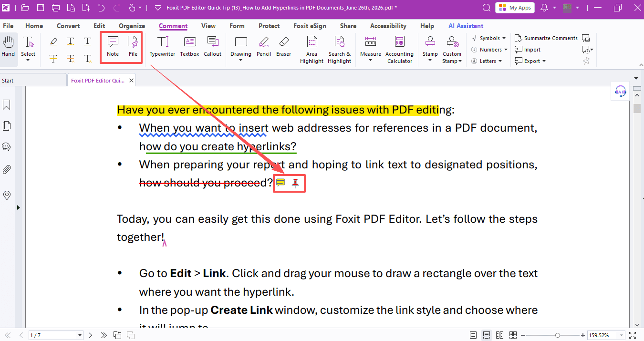Open the Destinations pin panel in sidebar
Image resolution: width=644 pixels, height=341 pixels.
pyautogui.click(x=7, y=195)
